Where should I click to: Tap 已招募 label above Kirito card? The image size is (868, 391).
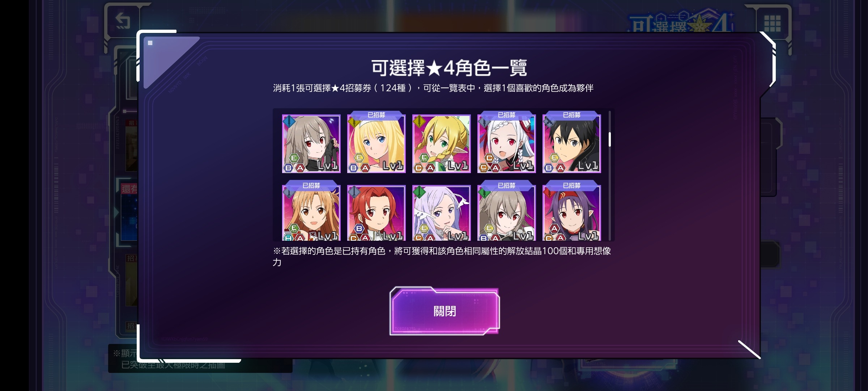tap(571, 115)
